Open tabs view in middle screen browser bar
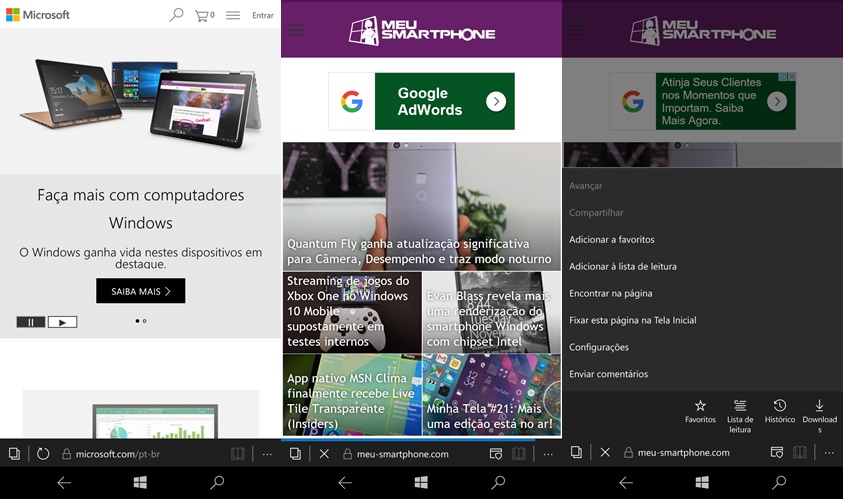843x499 pixels. click(x=295, y=454)
